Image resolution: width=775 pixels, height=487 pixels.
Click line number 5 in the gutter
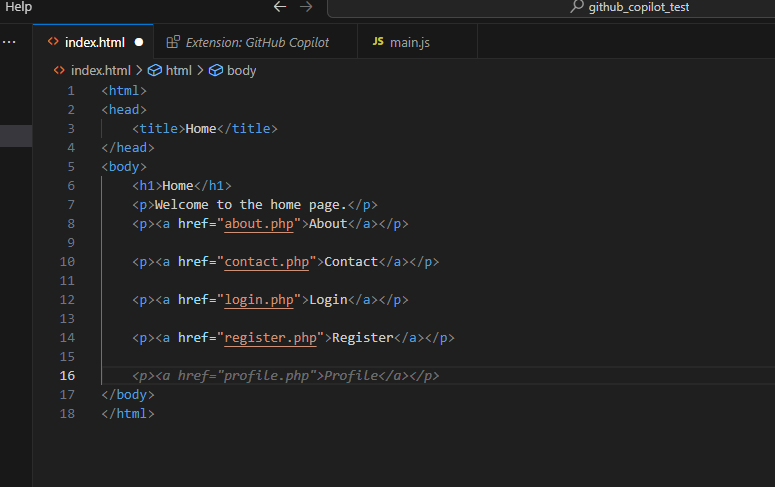tap(71, 167)
